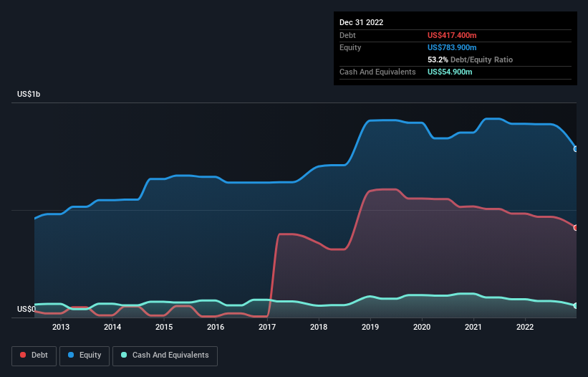Click the red Debt legend dot
The image size is (588, 377).
coord(23,355)
